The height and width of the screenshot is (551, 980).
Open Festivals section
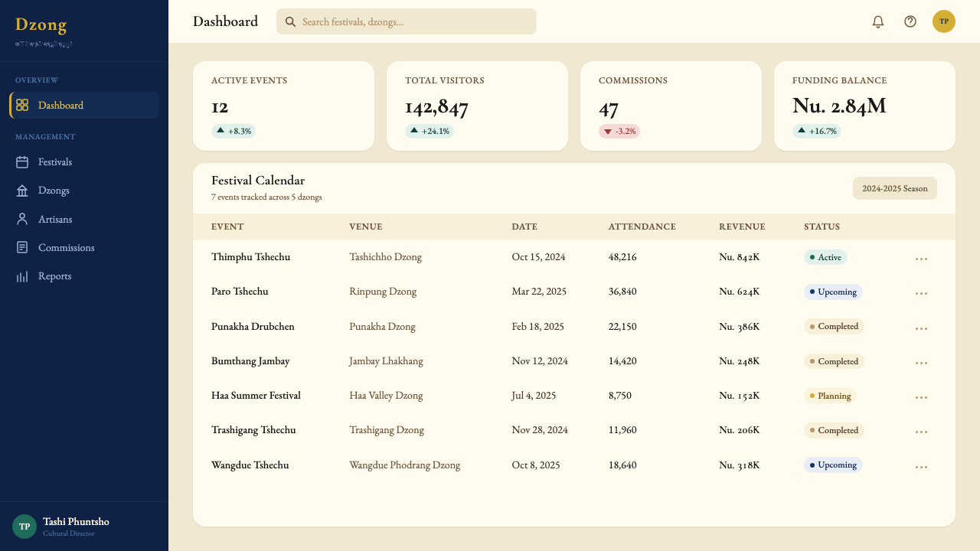coord(84,162)
